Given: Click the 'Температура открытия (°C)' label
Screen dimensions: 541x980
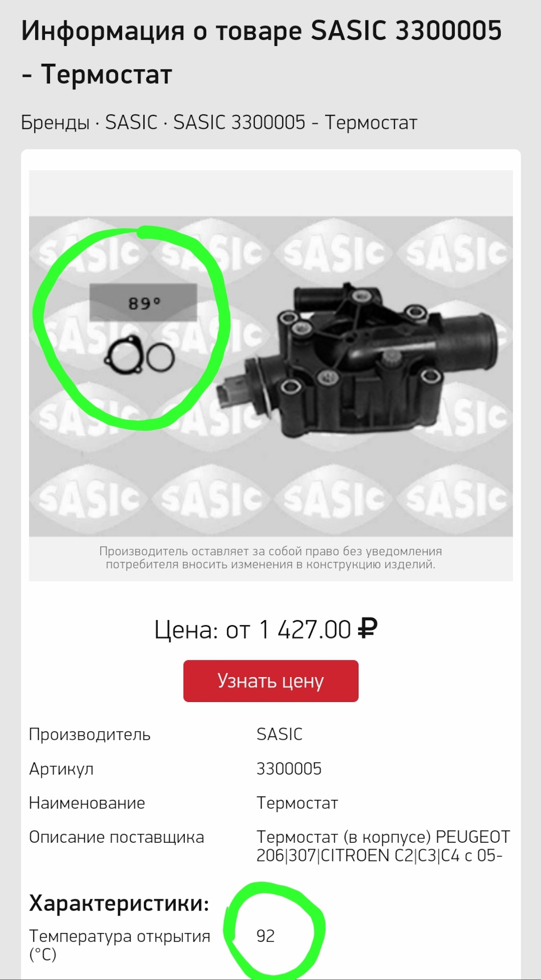Looking at the screenshot, I should pyautogui.click(x=119, y=945).
